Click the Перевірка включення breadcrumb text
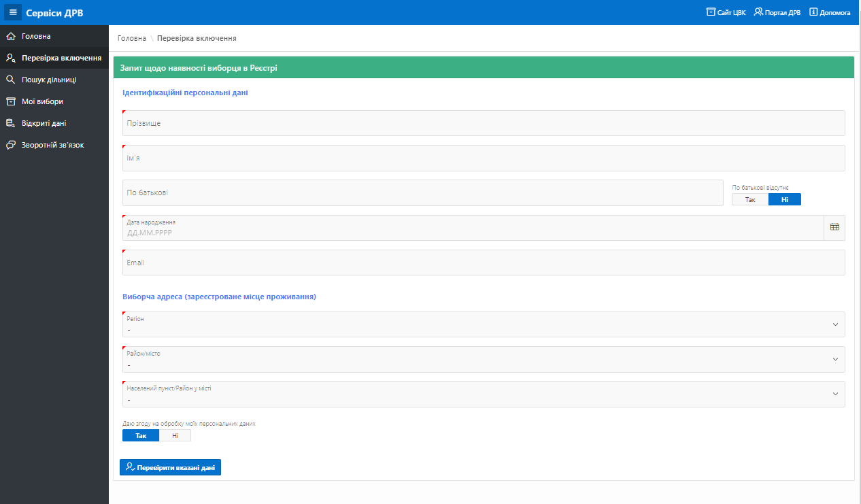This screenshot has width=861, height=504. 197,38
